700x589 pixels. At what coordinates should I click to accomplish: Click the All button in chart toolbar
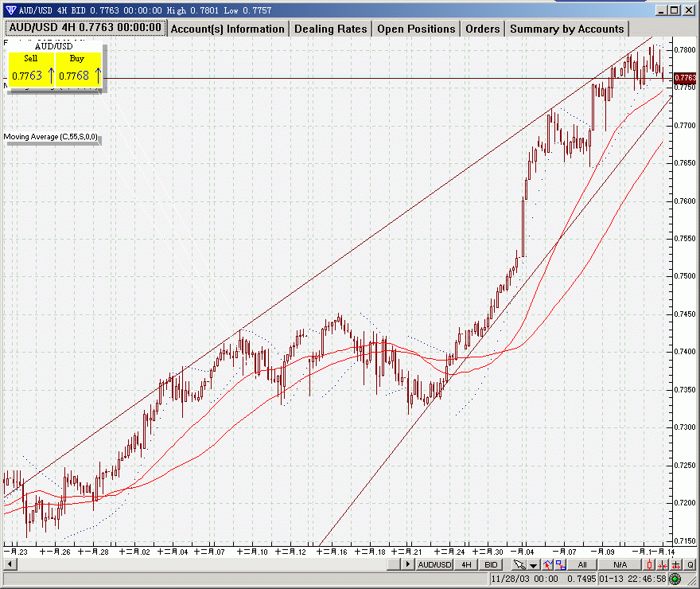point(582,565)
